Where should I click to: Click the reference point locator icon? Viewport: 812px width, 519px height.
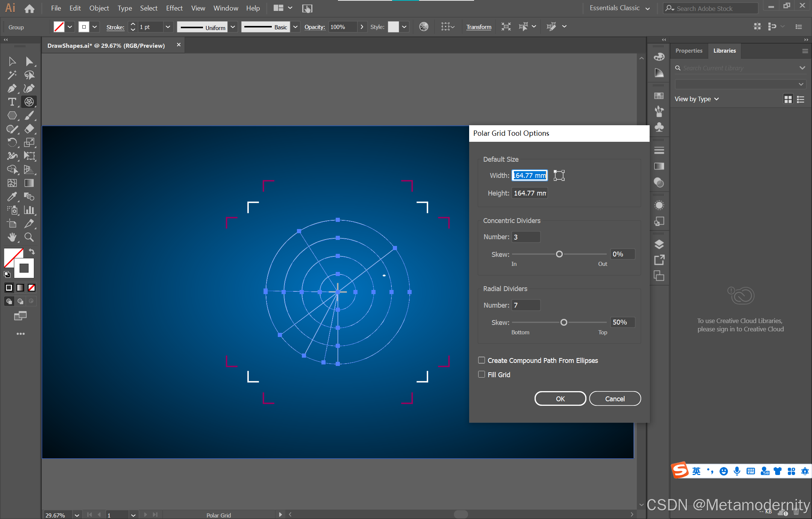559,175
